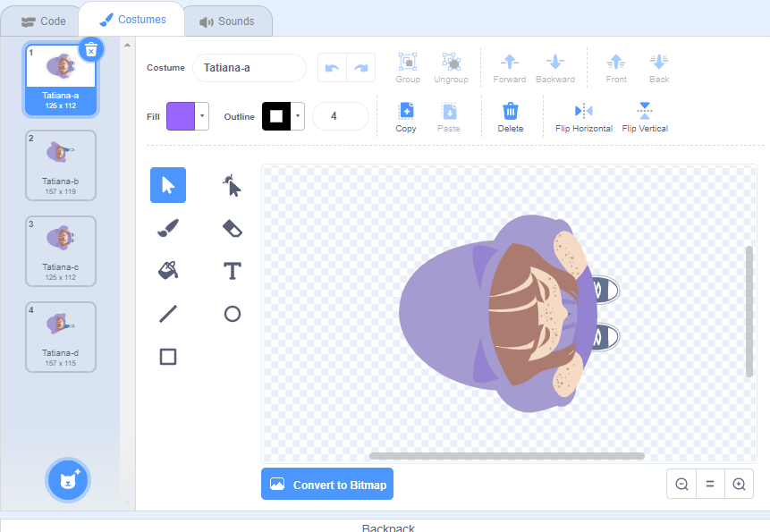Zoom in on the canvas

[x=739, y=485]
